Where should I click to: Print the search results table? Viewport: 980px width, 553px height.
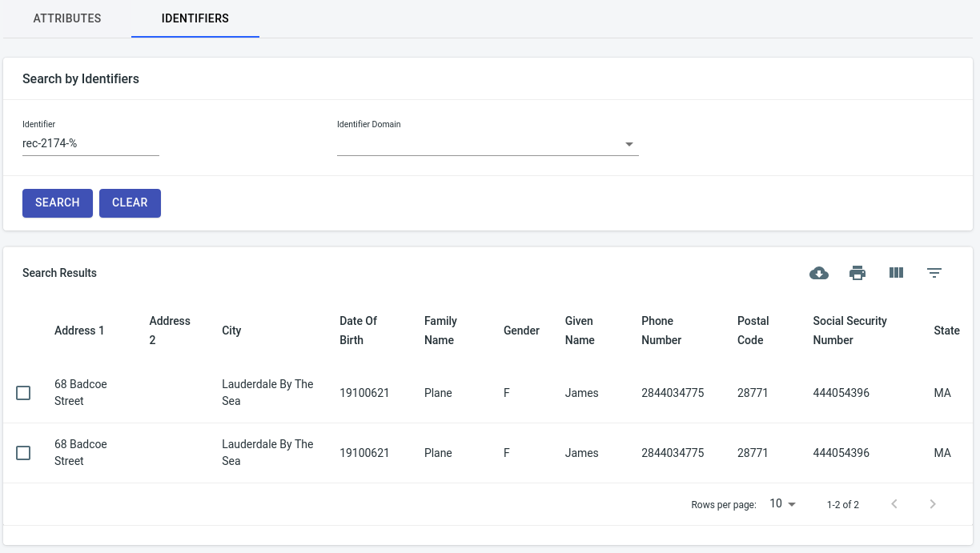[x=857, y=273]
